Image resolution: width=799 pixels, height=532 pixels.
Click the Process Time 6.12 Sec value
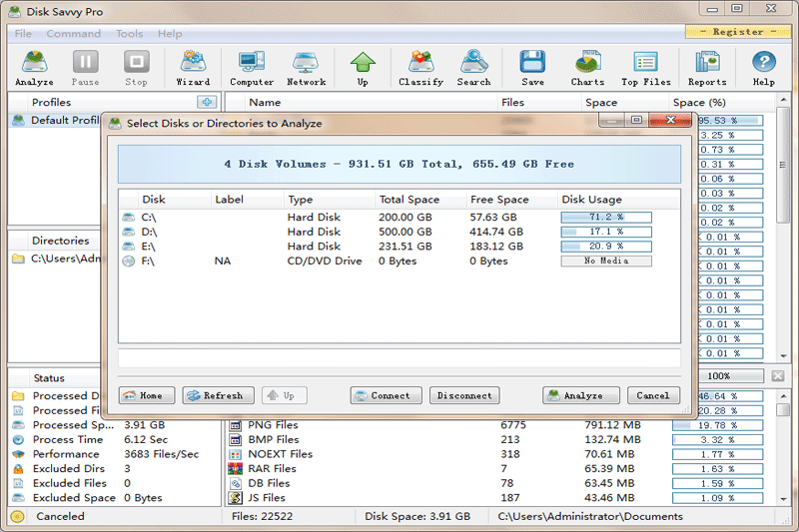(146, 439)
